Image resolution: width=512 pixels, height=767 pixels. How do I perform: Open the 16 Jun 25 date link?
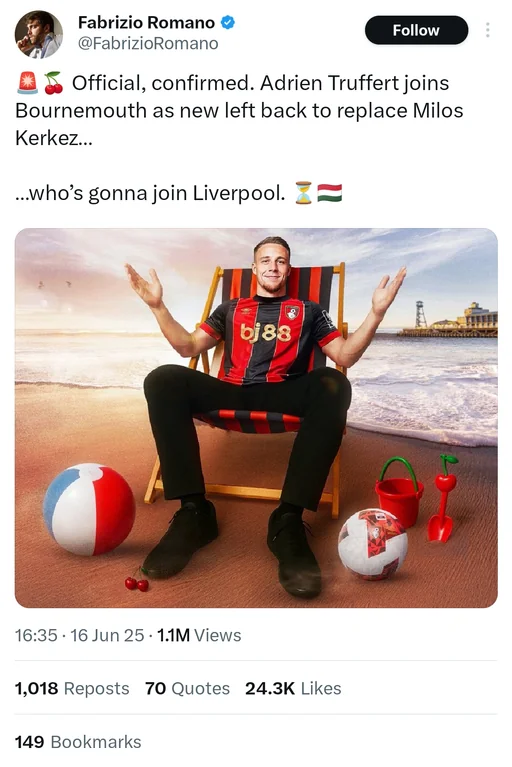pos(107,635)
